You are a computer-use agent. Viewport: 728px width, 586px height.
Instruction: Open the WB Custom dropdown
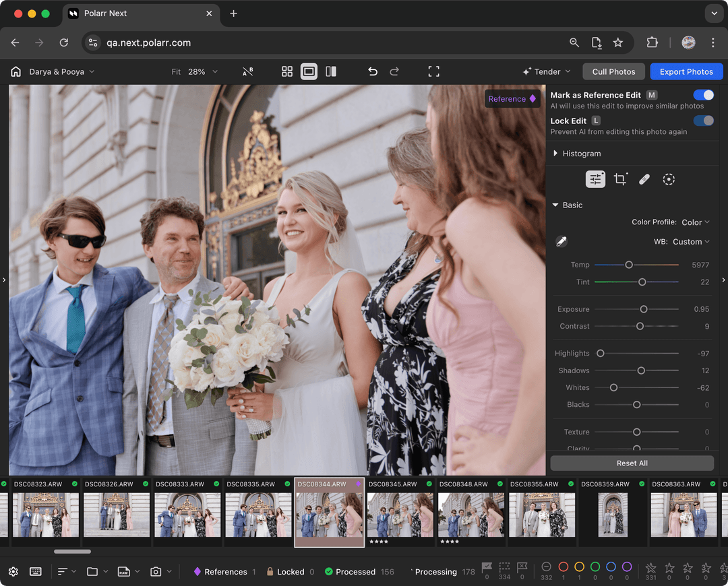[692, 241]
